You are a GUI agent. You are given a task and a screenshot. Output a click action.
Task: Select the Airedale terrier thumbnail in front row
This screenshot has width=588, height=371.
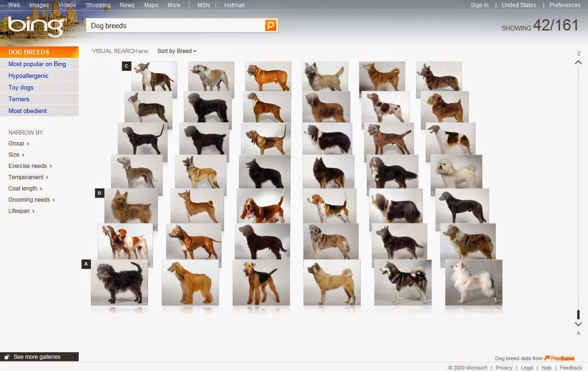click(x=261, y=282)
